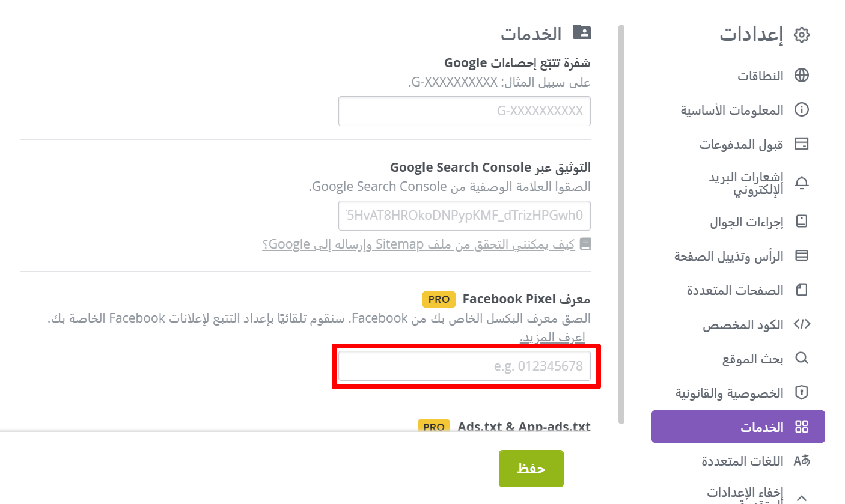Click the card icon beside قبول المدفوعات
Screen dimensions: 845x504
(x=802, y=144)
